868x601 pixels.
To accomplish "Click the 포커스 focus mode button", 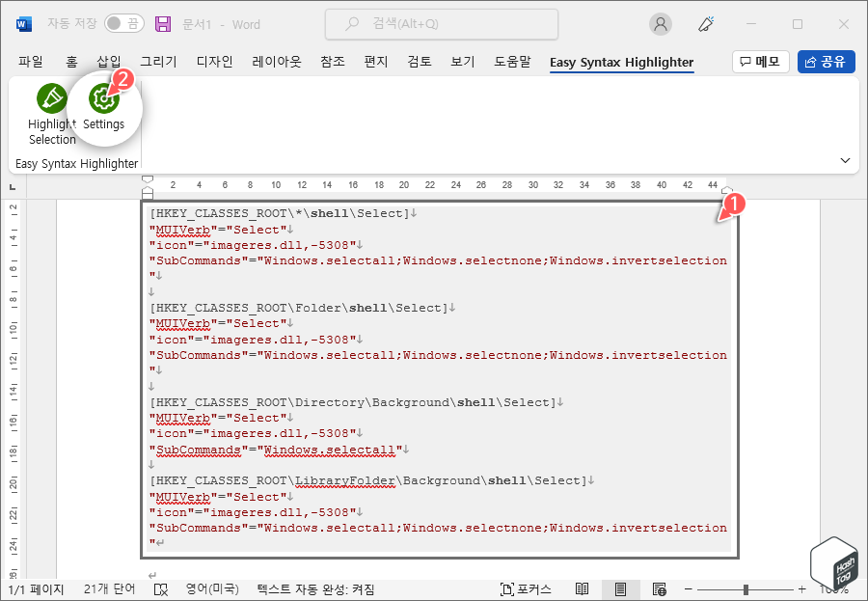I will 526,588.
